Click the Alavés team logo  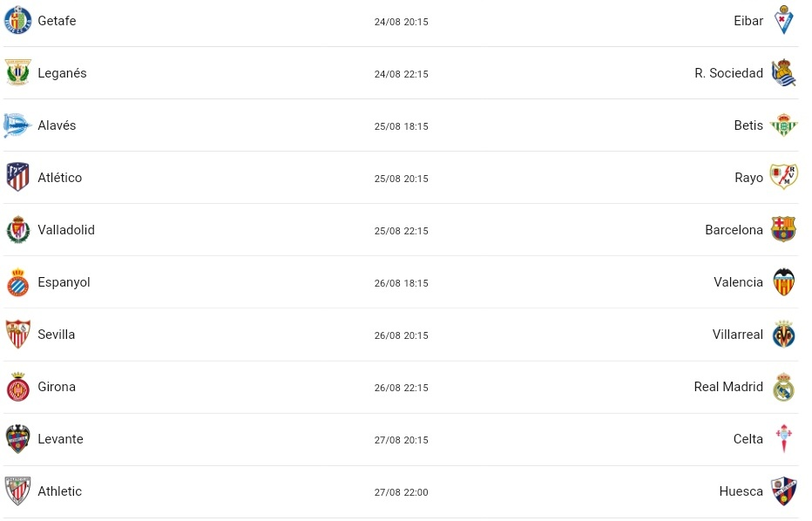pyautogui.click(x=17, y=125)
